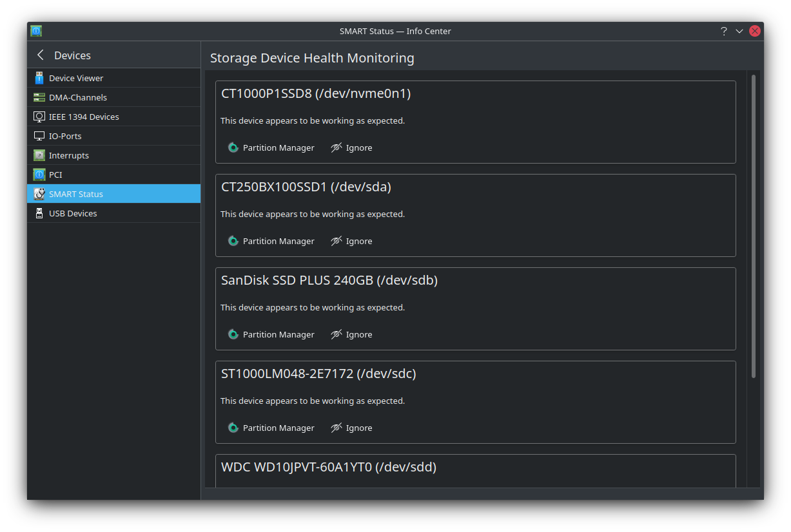Click the Device Viewer sidebar icon
The height and width of the screenshot is (532, 791).
click(x=39, y=78)
